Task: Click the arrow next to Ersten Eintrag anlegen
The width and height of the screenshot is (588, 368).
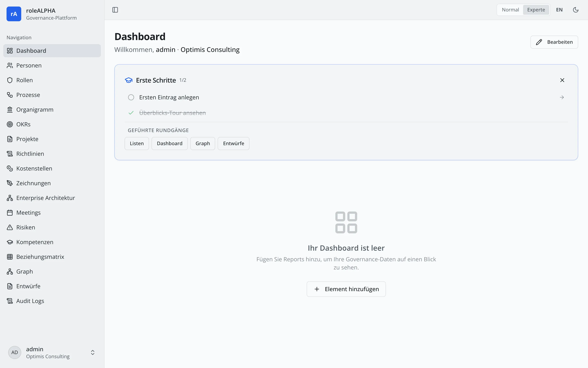Action: point(562,97)
